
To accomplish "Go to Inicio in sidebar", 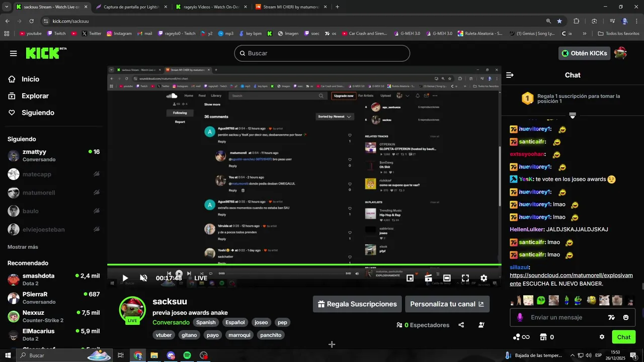I will coord(30,79).
